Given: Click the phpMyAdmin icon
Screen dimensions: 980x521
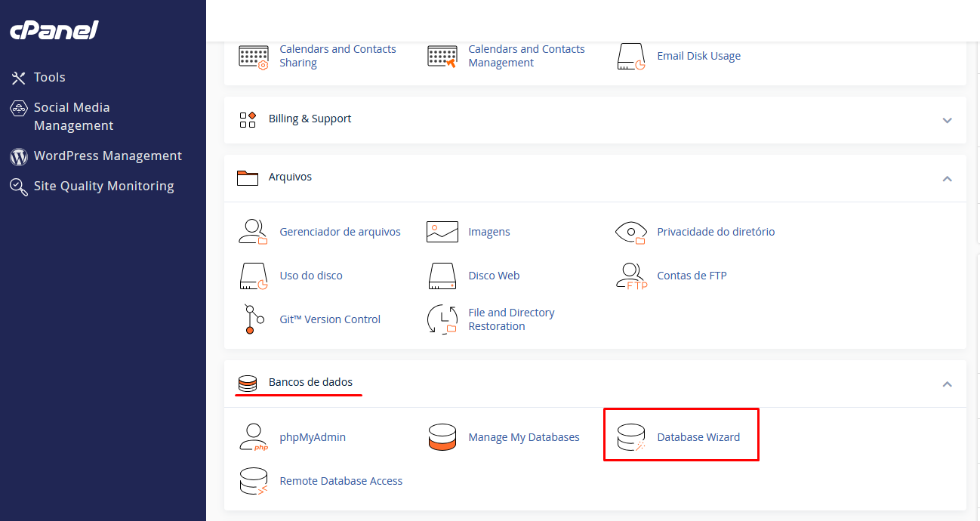Looking at the screenshot, I should (x=254, y=437).
